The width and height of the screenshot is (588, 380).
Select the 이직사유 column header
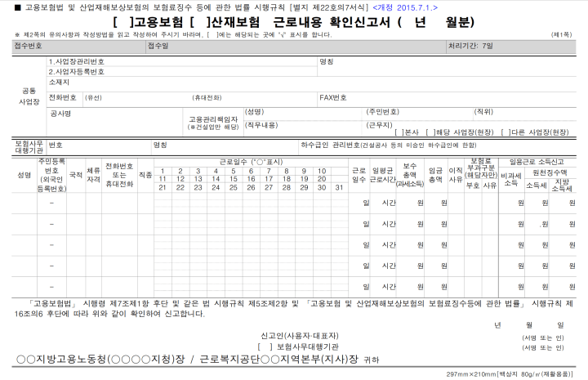[456, 175]
